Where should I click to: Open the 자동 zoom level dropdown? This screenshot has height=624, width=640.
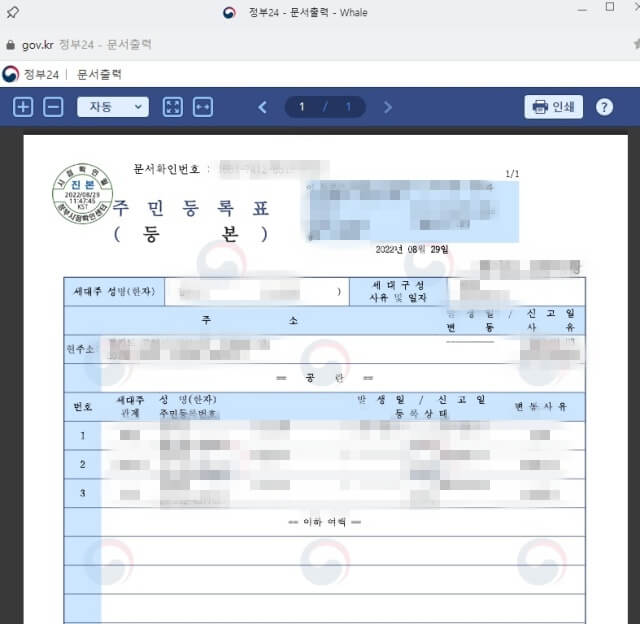click(113, 107)
